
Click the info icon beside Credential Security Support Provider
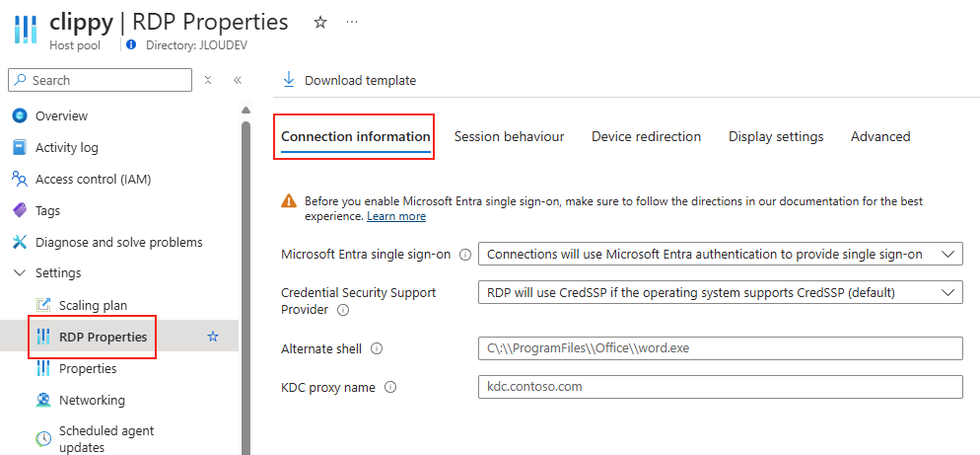pyautogui.click(x=343, y=309)
